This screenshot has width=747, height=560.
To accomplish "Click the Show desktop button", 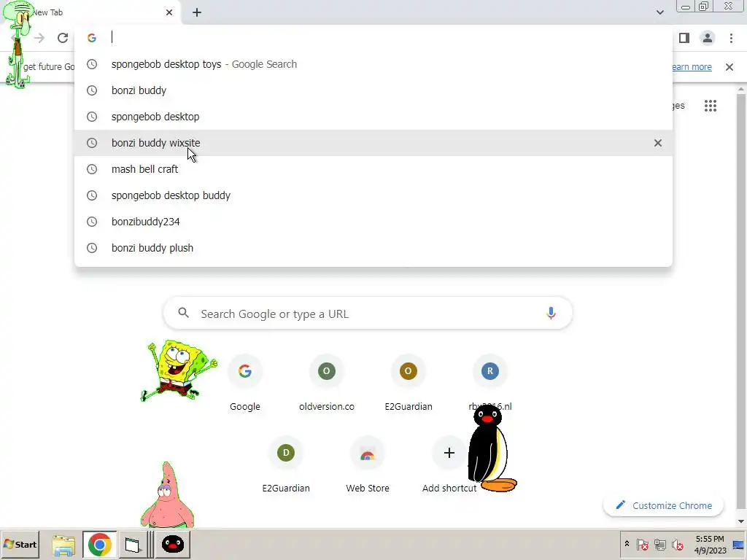I will pos(739,545).
